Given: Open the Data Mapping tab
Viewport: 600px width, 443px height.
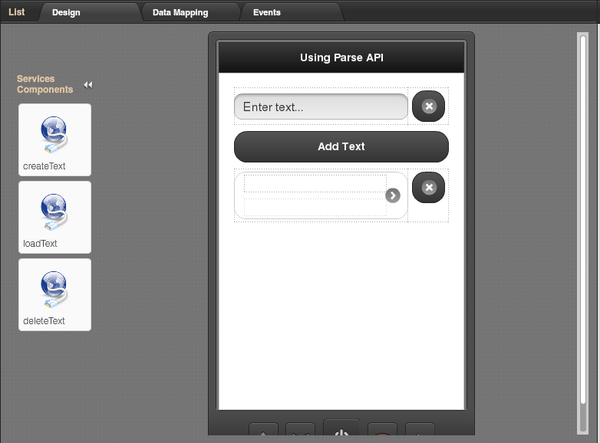Looking at the screenshot, I should coord(180,13).
